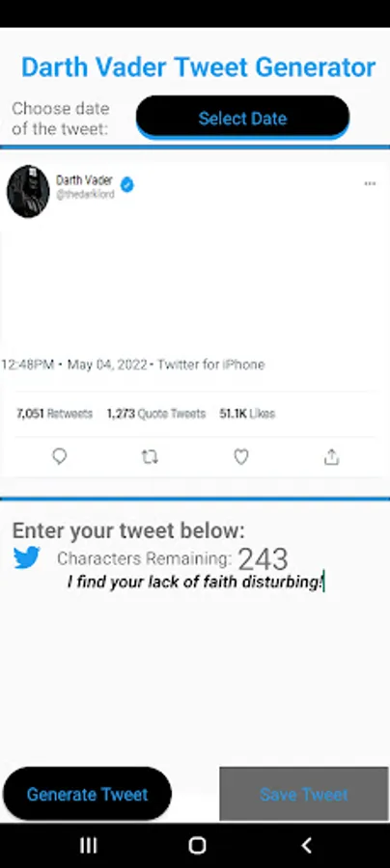390x868 pixels.
Task: Click the Darth Vader display name
Action: [84, 180]
